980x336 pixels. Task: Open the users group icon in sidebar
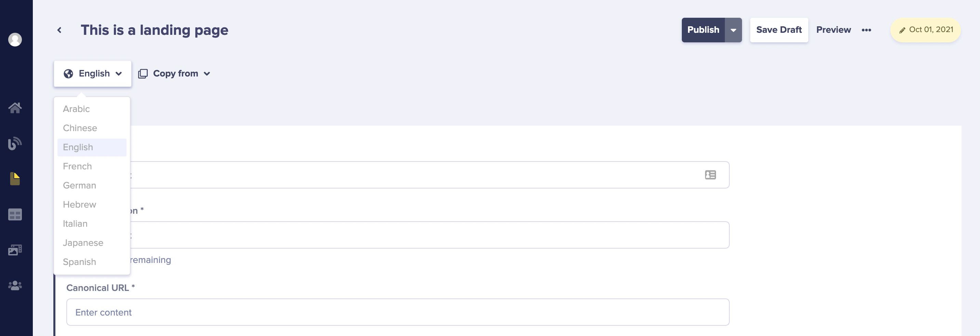point(15,285)
